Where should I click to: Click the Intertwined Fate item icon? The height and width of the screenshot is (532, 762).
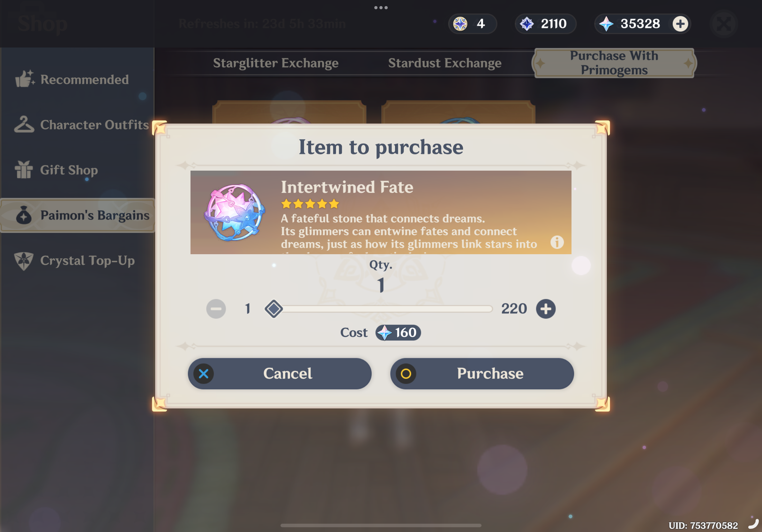[234, 212]
